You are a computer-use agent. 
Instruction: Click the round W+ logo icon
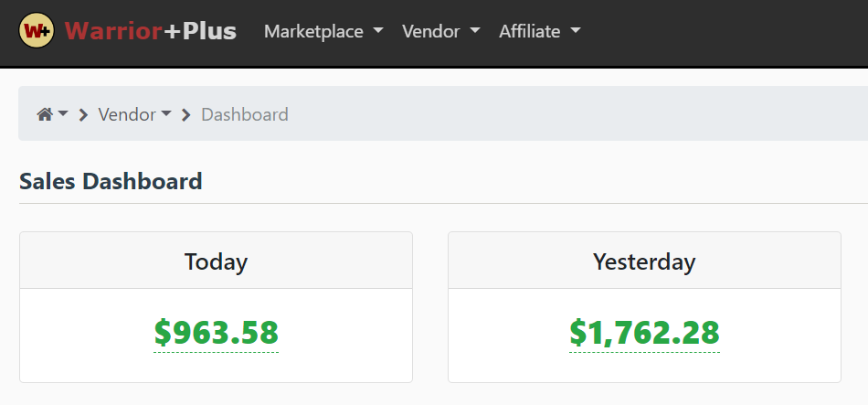tap(37, 30)
